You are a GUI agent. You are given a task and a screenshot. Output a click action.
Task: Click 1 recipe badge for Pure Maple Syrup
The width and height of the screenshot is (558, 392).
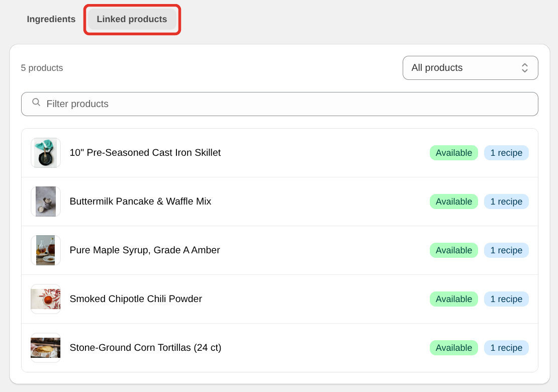point(506,250)
